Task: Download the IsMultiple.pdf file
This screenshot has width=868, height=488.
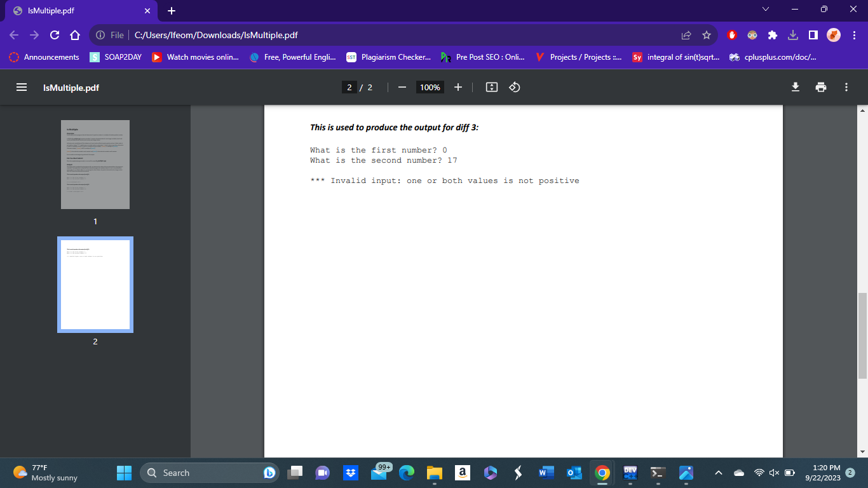Action: tap(795, 87)
